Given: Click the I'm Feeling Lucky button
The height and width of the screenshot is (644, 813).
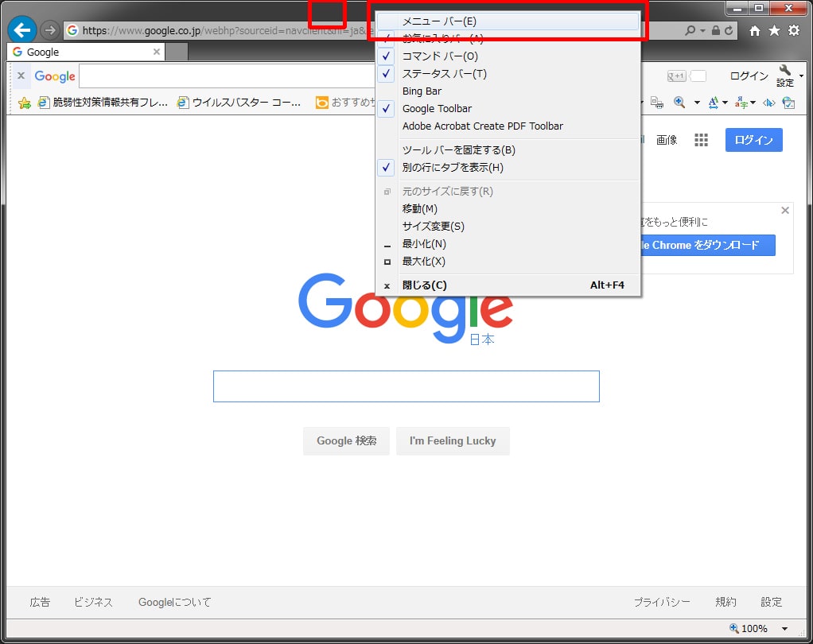Looking at the screenshot, I should click(x=453, y=441).
